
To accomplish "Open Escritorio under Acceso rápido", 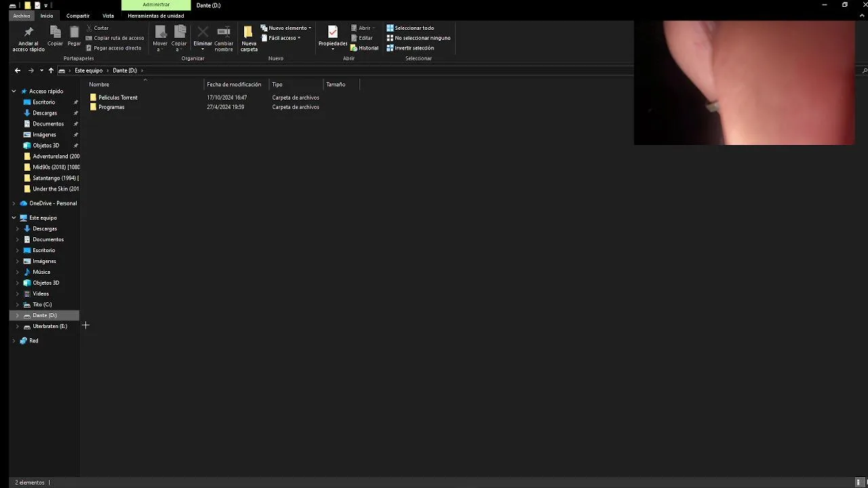I will coord(44,102).
